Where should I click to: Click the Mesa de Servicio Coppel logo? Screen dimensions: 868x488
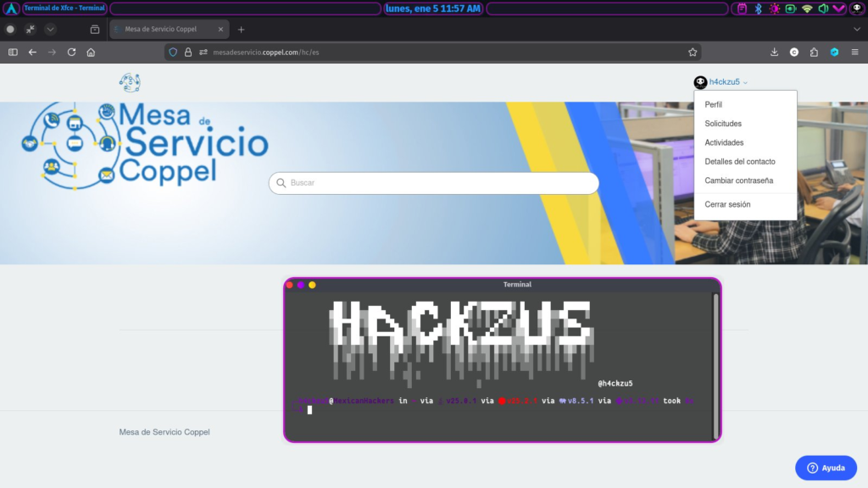144,144
